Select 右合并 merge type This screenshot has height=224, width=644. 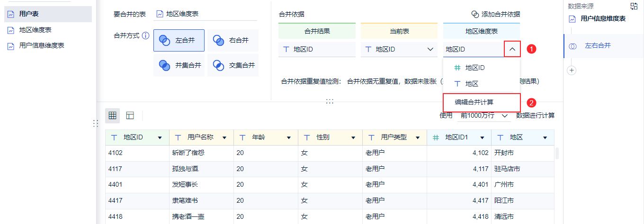pyautogui.click(x=233, y=40)
